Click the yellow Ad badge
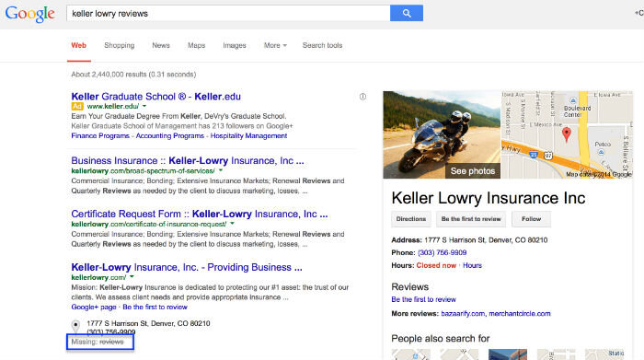 tap(77, 107)
